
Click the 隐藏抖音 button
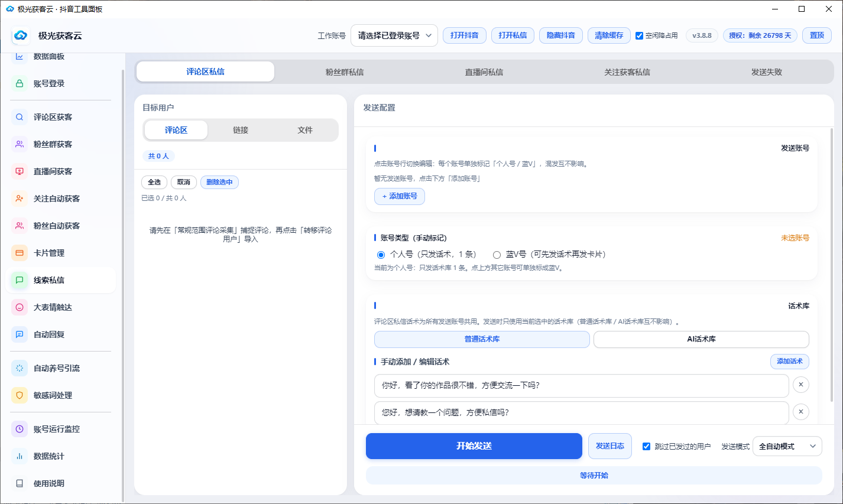coord(561,35)
